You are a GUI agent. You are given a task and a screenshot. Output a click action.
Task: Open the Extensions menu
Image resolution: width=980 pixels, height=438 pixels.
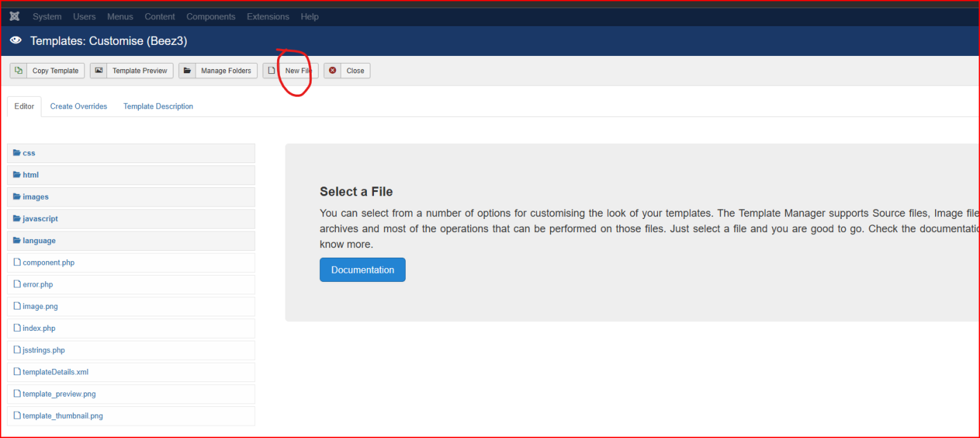point(268,17)
